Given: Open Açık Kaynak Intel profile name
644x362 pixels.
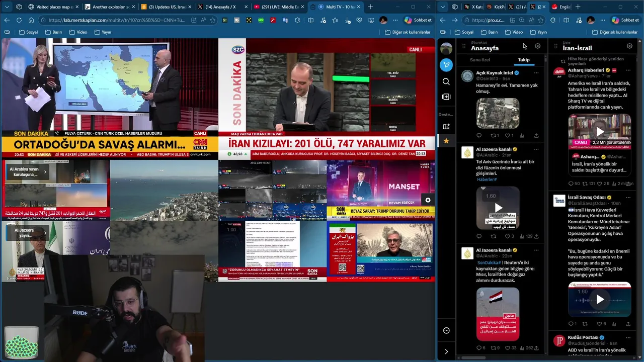Looking at the screenshot, I should [494, 73].
